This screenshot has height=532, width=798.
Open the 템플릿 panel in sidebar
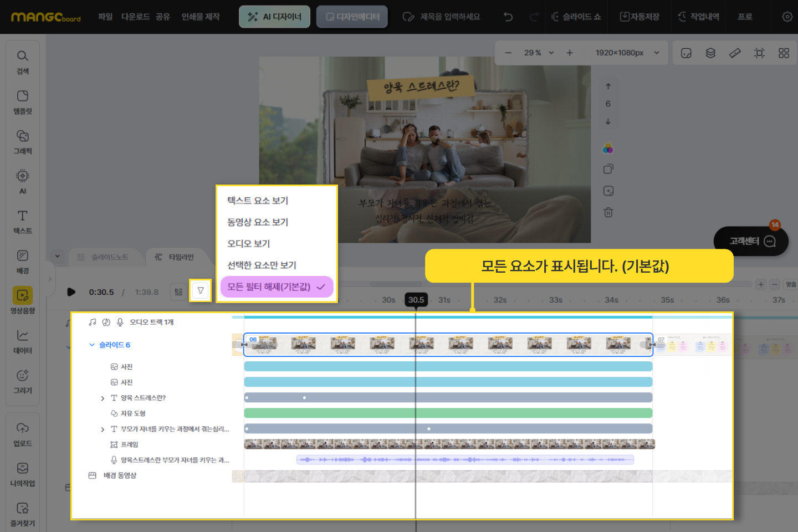tap(22, 102)
